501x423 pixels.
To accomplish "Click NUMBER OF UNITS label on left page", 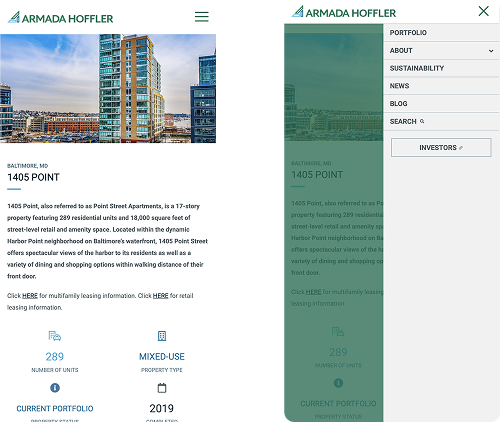I will pyautogui.click(x=55, y=370).
